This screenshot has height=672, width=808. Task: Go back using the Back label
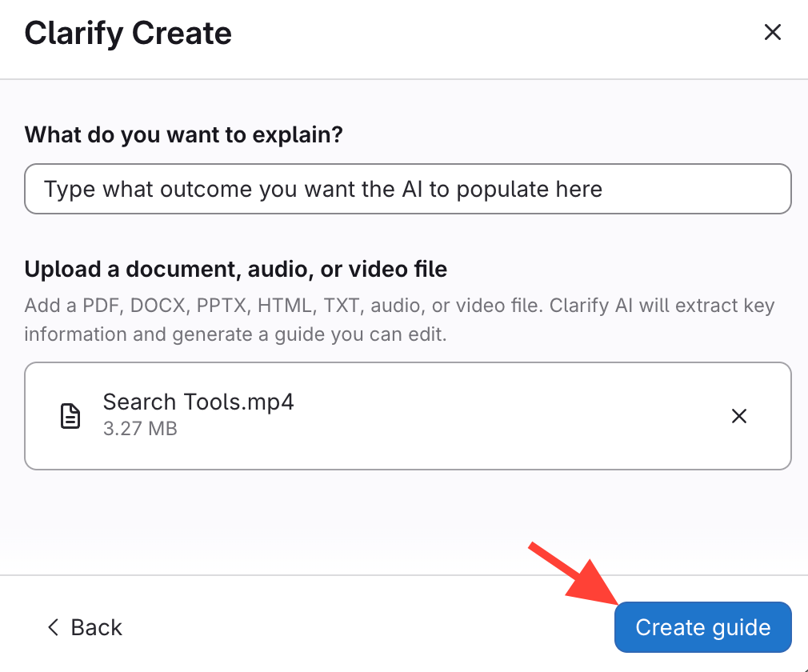97,627
